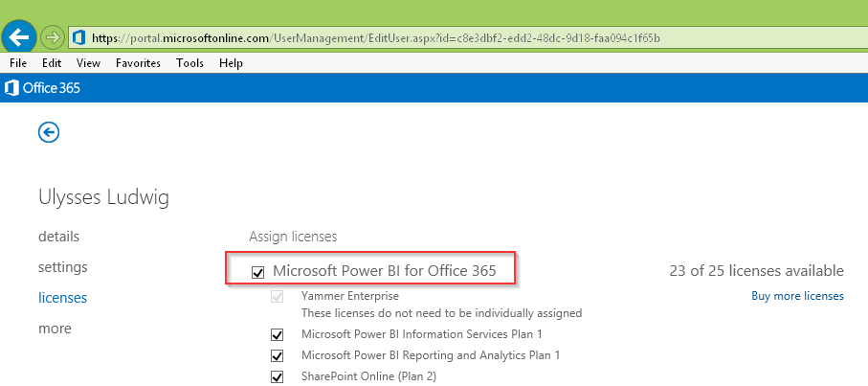
Task: Open the Favorites menu
Action: click(138, 63)
